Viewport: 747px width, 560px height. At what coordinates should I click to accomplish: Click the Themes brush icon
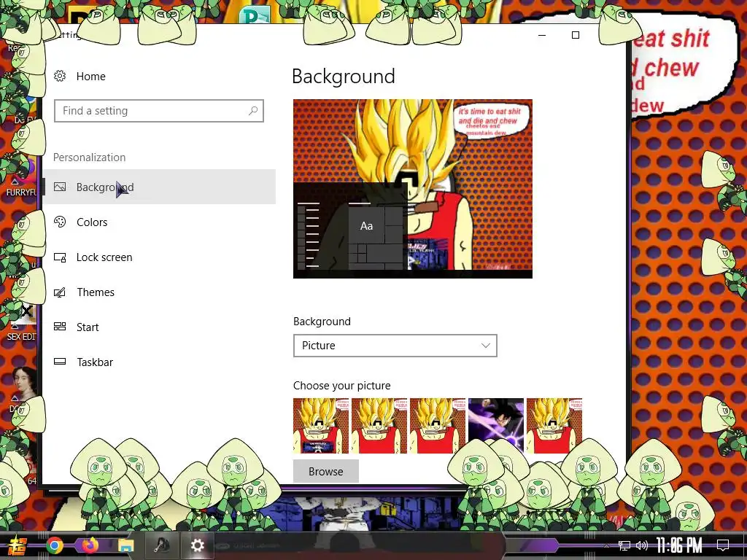pyautogui.click(x=60, y=292)
